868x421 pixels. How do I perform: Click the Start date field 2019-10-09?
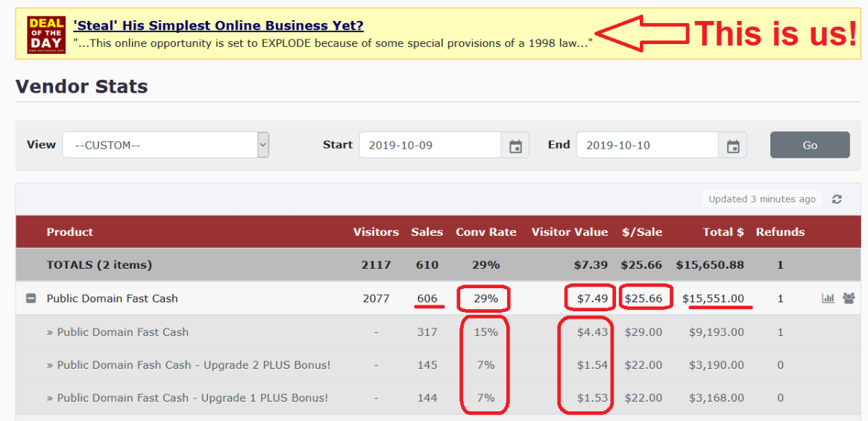[430, 146]
